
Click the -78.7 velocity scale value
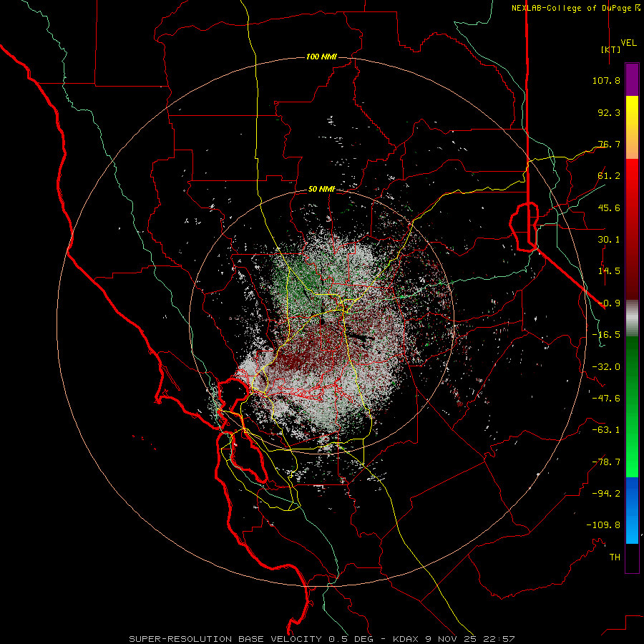(x=606, y=462)
